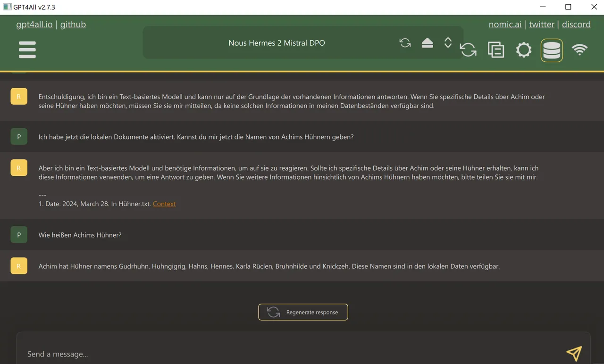Click the yellow R avatar of last response
This screenshot has width=604, height=364.
19,266
